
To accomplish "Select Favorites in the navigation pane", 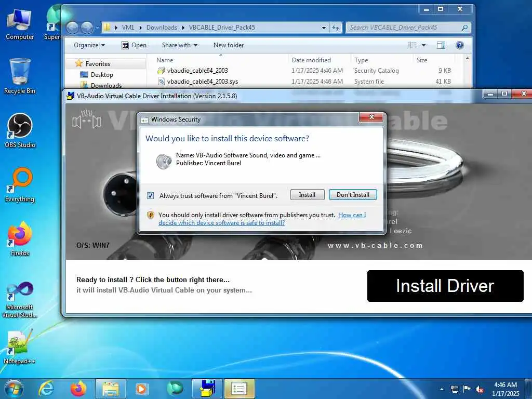I will tap(98, 63).
